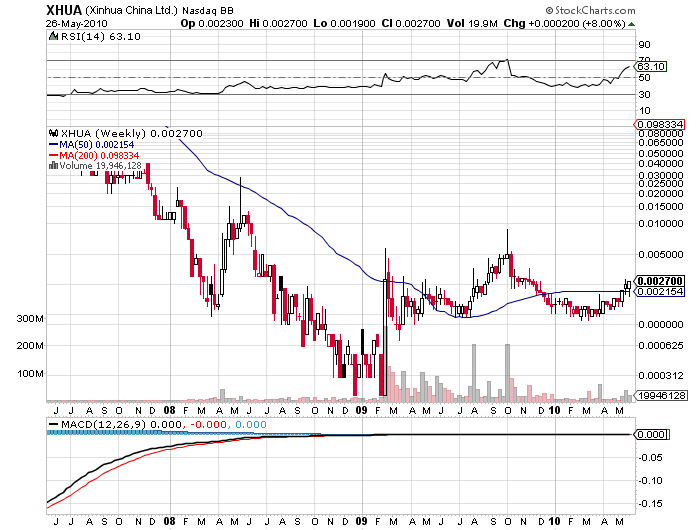Screen dimensions: 700x530
Task: Click the 08 year marker under MACD panel
Action: tap(170, 522)
